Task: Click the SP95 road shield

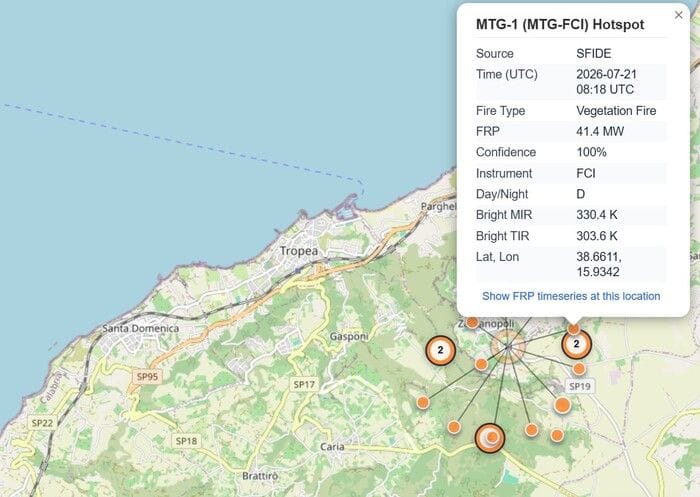Action: 147,376
